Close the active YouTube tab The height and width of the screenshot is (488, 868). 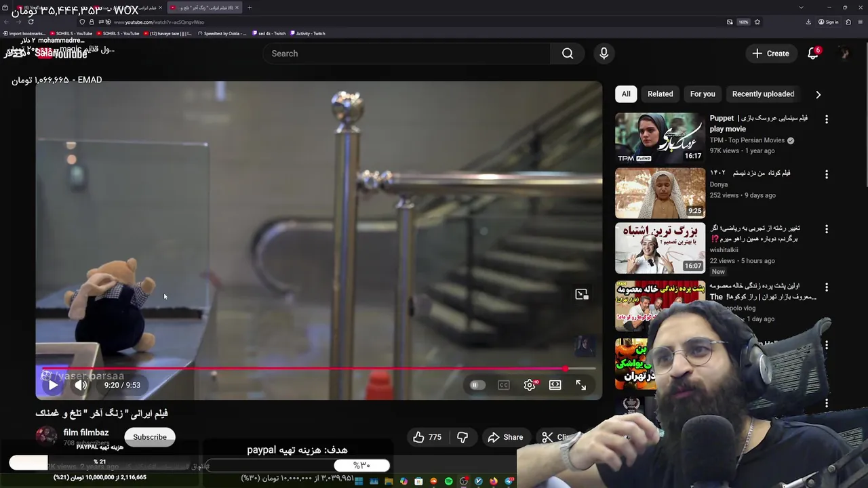237,7
